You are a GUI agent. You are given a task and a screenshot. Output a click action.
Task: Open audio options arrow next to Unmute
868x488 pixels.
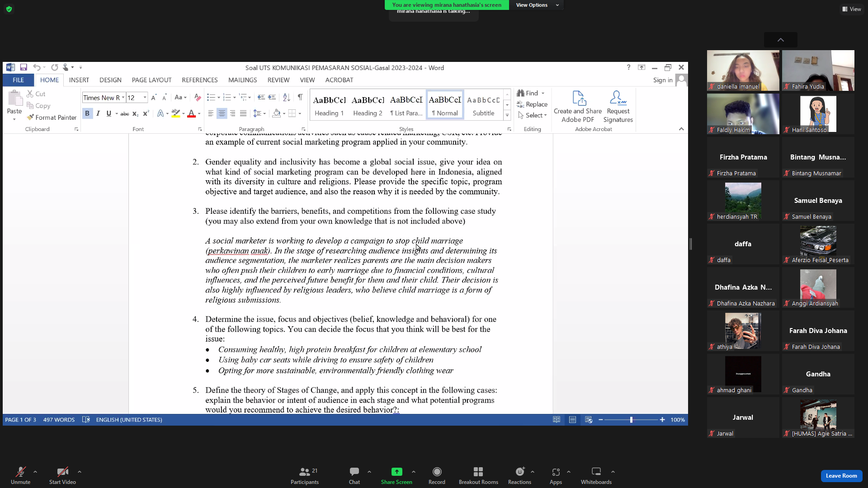(x=35, y=472)
